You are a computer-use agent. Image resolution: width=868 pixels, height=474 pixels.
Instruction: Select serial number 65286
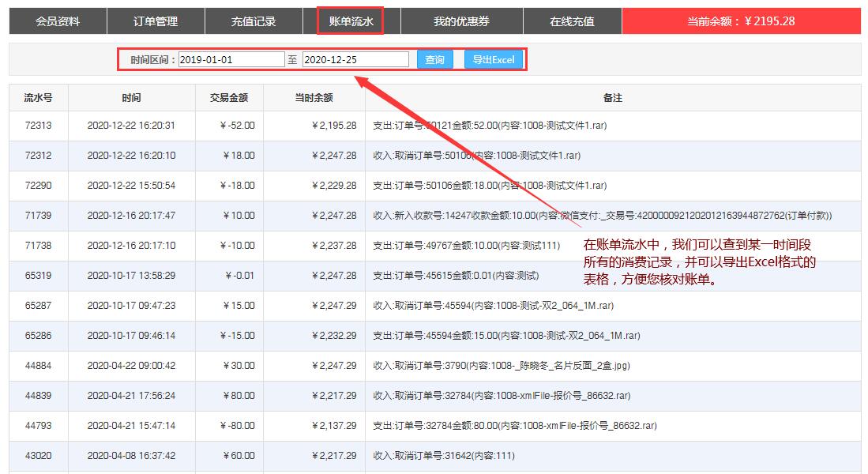[x=38, y=336]
